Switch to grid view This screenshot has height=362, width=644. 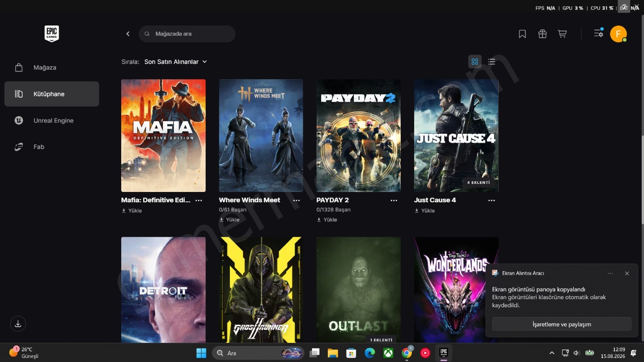tap(475, 62)
